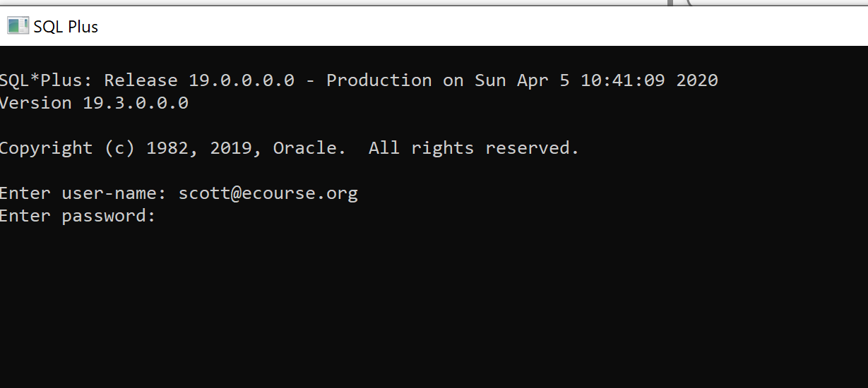Image resolution: width=868 pixels, height=388 pixels.
Task: Click the Sun Apr 5 date text
Action: tap(521, 80)
